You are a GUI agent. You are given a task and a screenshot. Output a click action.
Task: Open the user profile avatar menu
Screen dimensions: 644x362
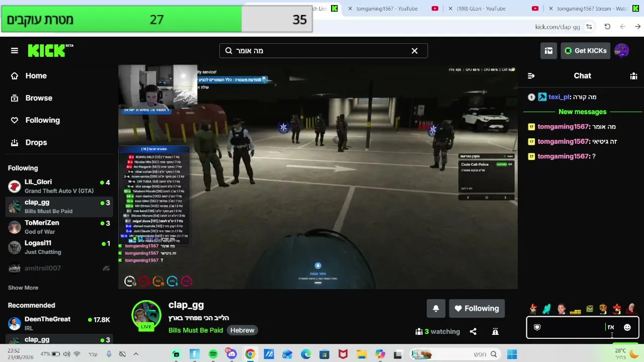622,51
